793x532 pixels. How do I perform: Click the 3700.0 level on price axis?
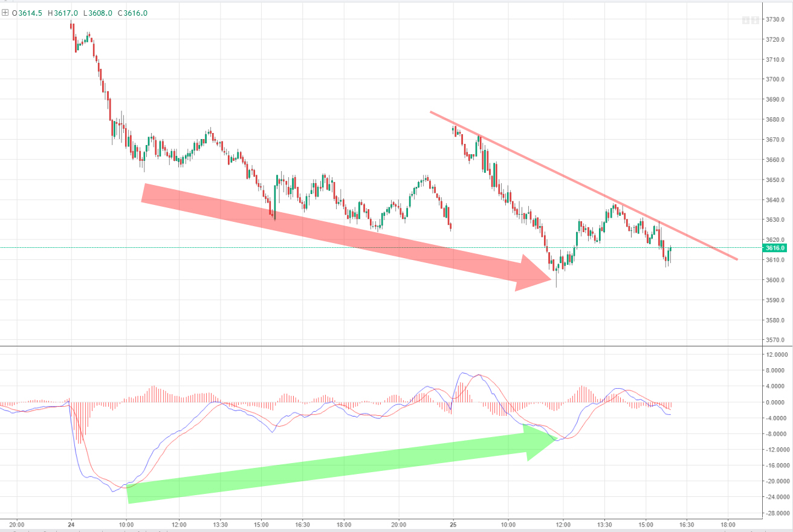[774, 79]
